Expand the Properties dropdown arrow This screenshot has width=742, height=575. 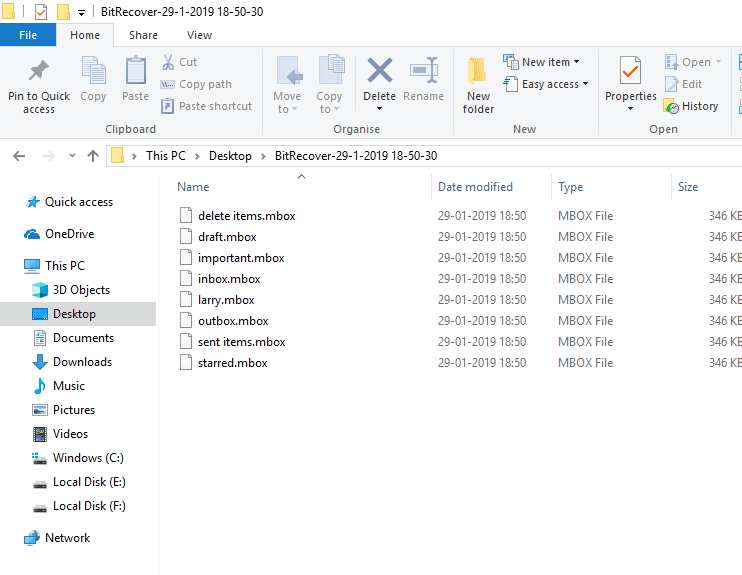pyautogui.click(x=630, y=109)
